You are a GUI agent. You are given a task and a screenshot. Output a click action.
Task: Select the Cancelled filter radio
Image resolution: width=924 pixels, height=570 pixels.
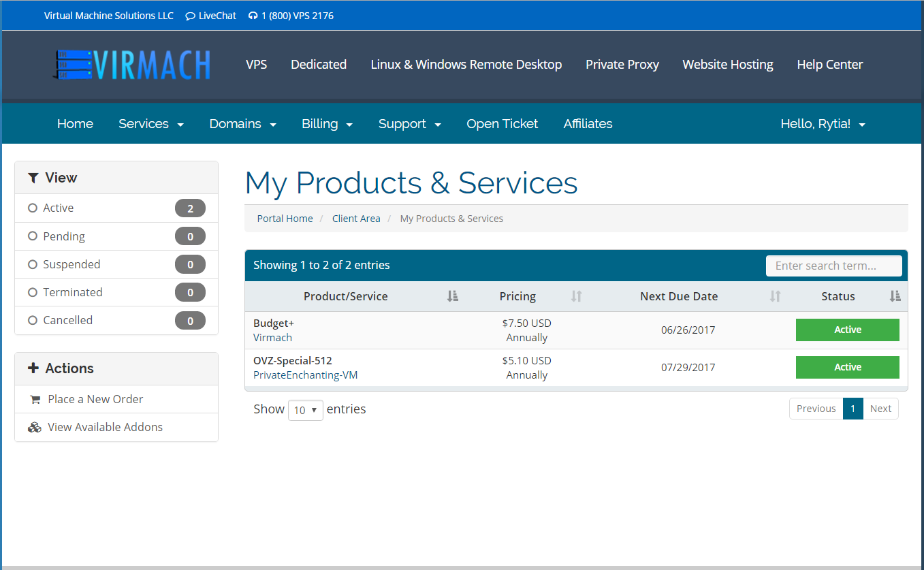[x=32, y=320]
